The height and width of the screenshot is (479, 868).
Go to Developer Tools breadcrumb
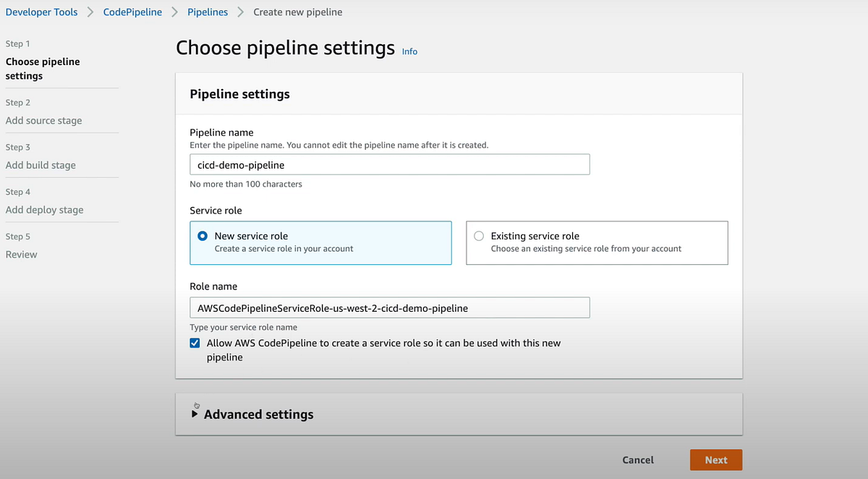click(x=41, y=12)
